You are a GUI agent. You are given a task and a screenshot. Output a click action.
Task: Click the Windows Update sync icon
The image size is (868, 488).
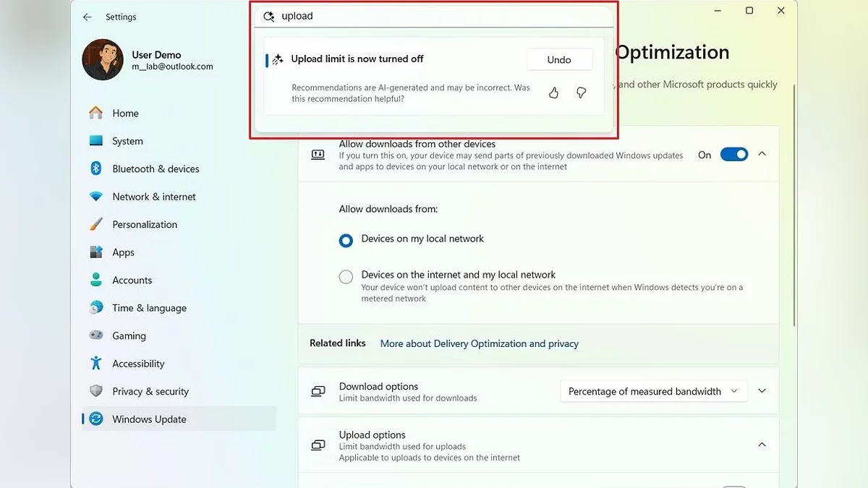pyautogui.click(x=95, y=419)
